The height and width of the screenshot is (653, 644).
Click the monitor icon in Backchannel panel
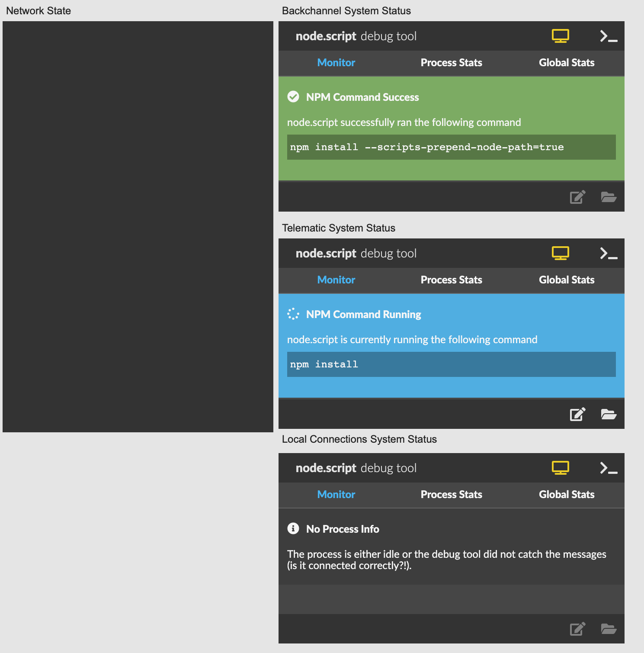coord(560,36)
